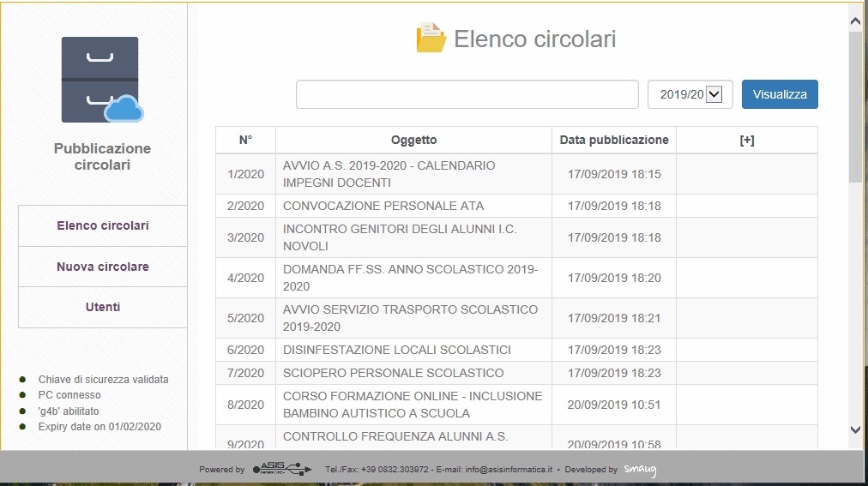
Task: Select circular number 8/2020
Action: [x=246, y=405]
